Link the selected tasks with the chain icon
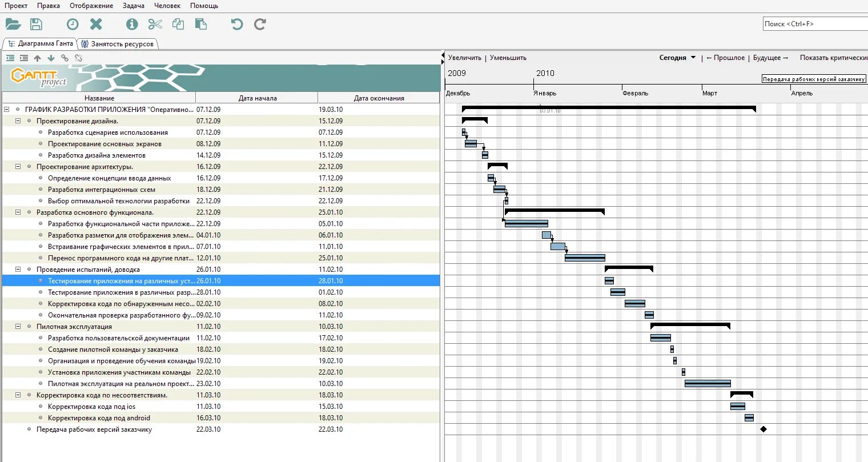 click(x=65, y=58)
